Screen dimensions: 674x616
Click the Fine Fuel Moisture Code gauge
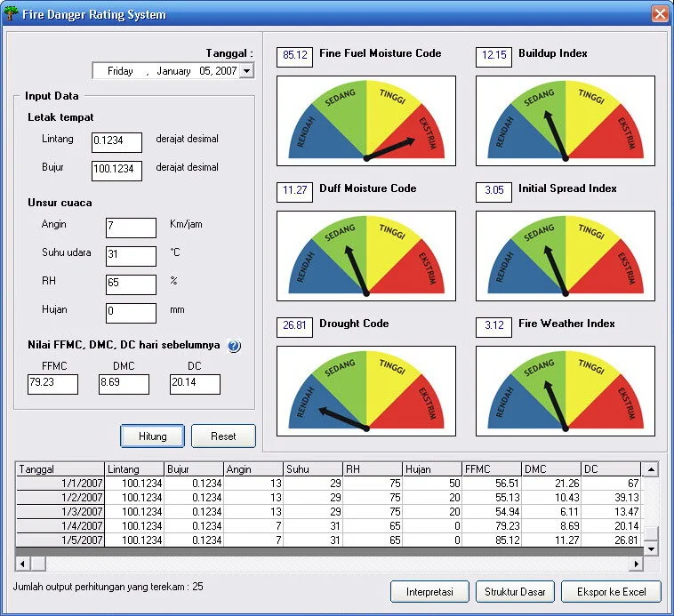tap(366, 121)
